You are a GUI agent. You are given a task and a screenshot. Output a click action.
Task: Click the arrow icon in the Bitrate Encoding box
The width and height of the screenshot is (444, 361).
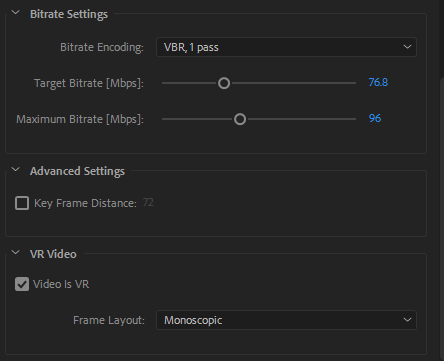(x=407, y=47)
